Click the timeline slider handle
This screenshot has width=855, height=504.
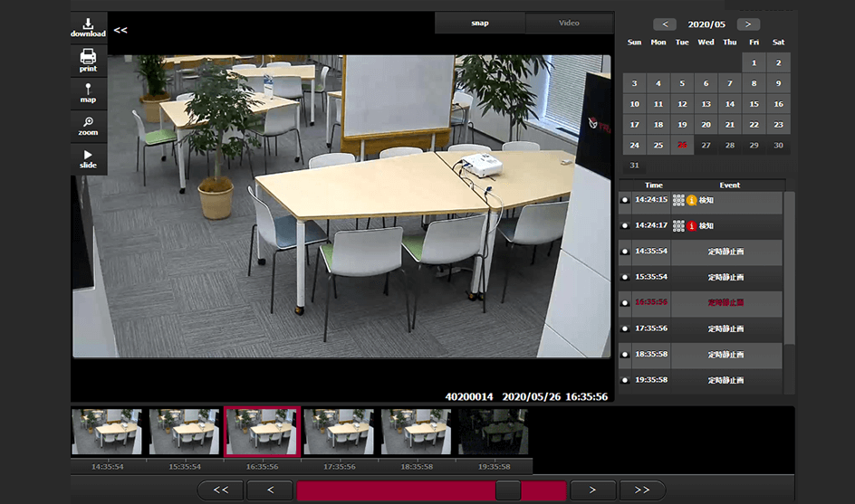[x=508, y=490]
